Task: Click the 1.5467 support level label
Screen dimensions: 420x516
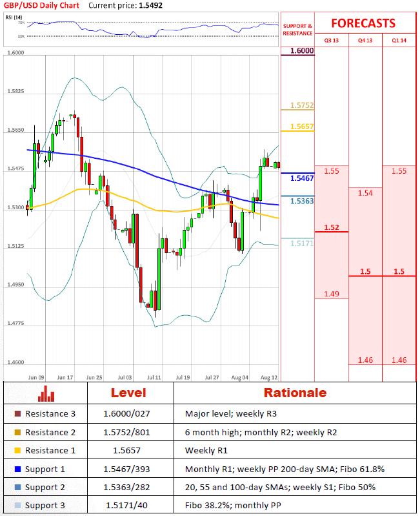Action: point(302,178)
